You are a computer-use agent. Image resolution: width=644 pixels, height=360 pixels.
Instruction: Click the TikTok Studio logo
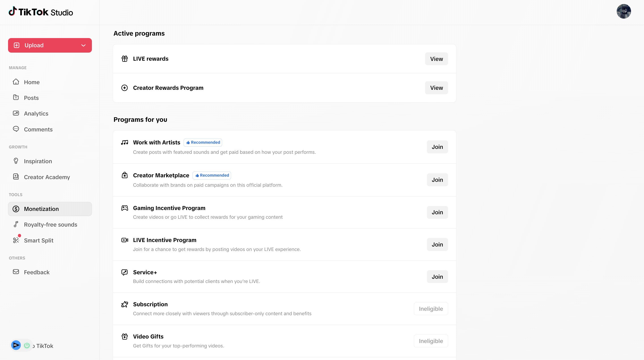41,12
